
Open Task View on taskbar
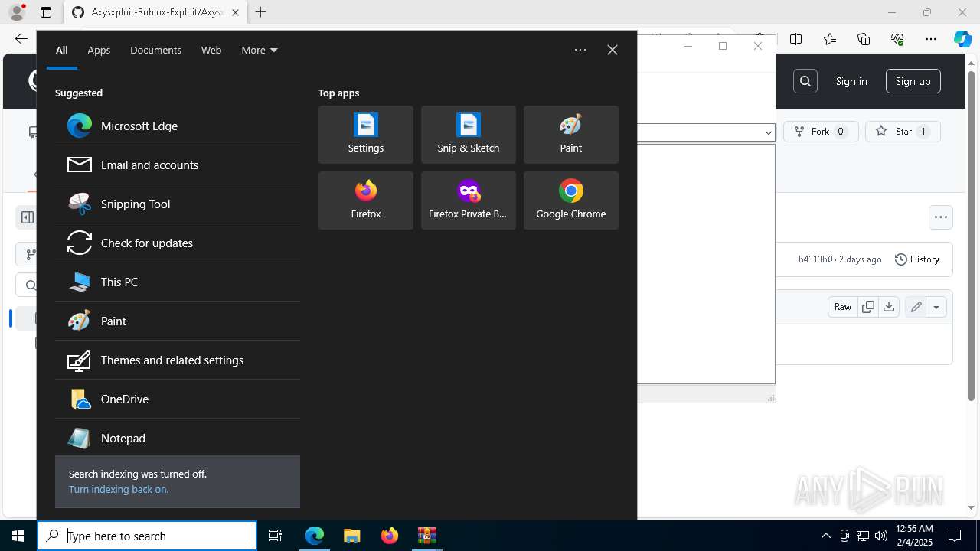pyautogui.click(x=276, y=536)
